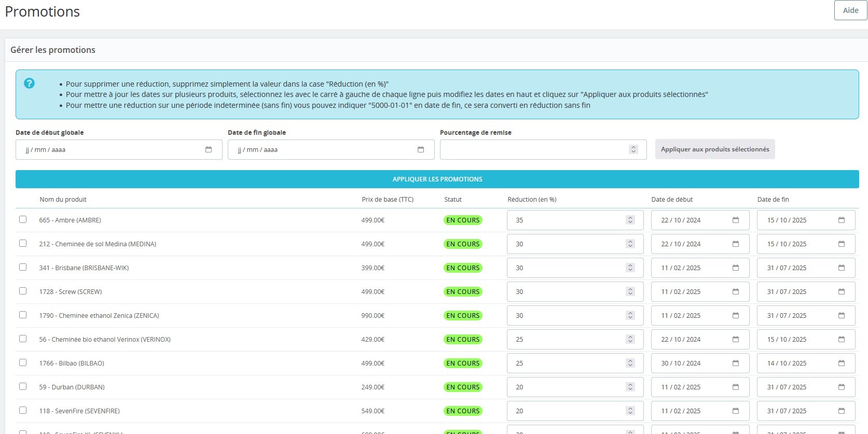Click the Nom du produit column header

coord(63,200)
